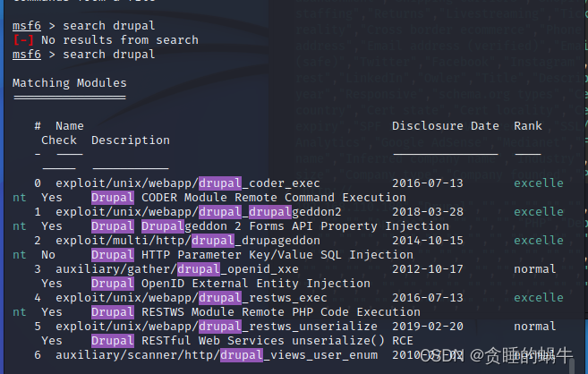Viewport: 588px width, 374px height.
Task: Click 'RESTWS Module Remote PHP Code Execution' description
Action: coord(281,312)
